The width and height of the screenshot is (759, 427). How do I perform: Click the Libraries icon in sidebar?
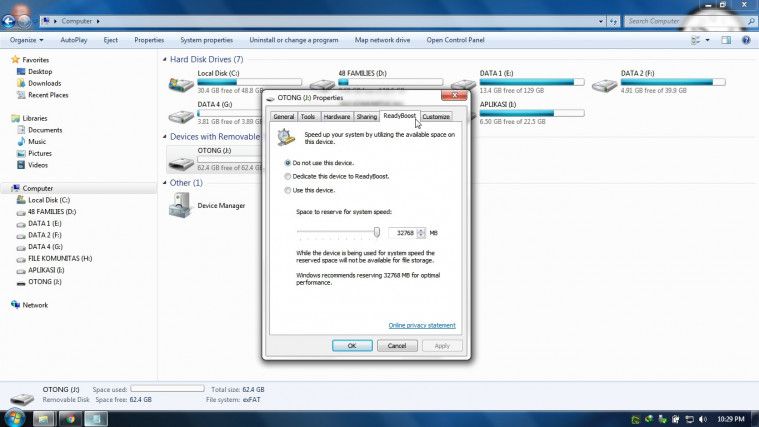[15, 118]
